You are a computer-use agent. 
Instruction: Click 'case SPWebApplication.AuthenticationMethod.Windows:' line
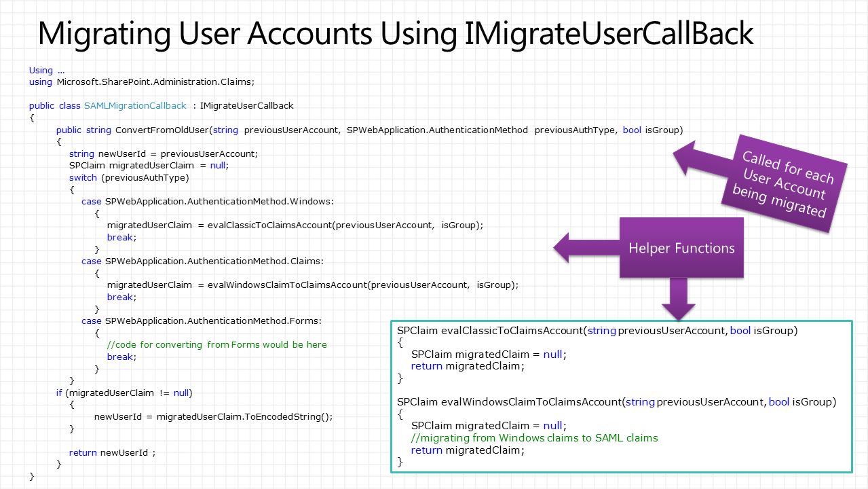coord(208,201)
